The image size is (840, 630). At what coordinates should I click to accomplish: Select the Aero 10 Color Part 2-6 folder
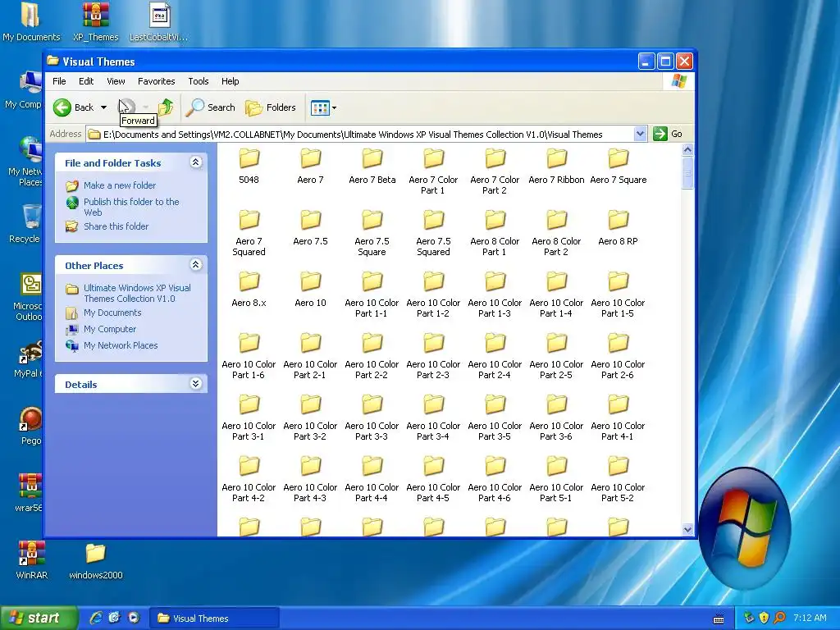click(619, 356)
